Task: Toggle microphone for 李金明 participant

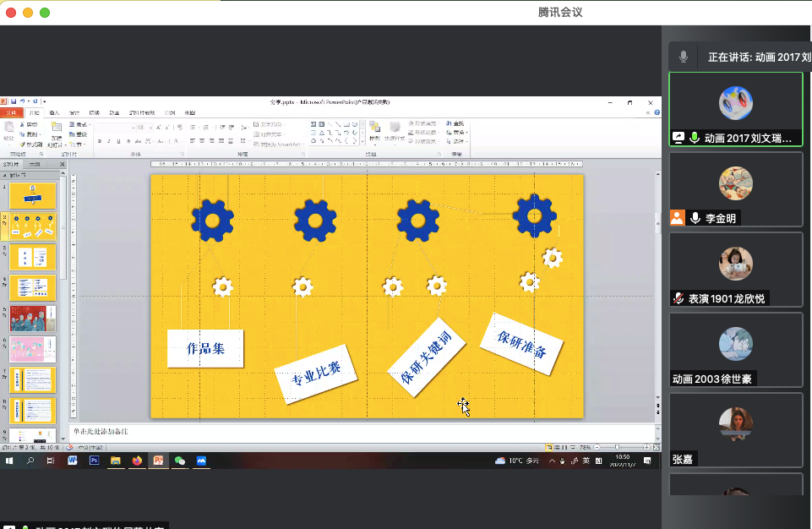Action: (695, 218)
